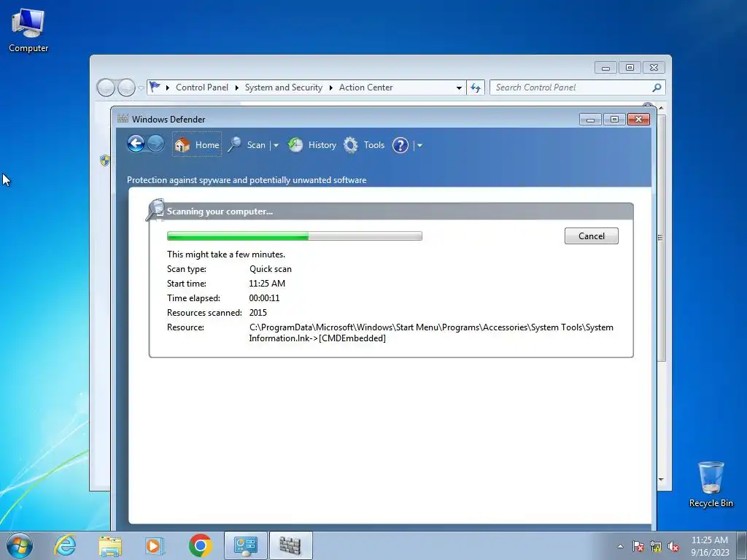This screenshot has width=747, height=560.
Task: Open the Computer desktop icon
Action: (28, 30)
